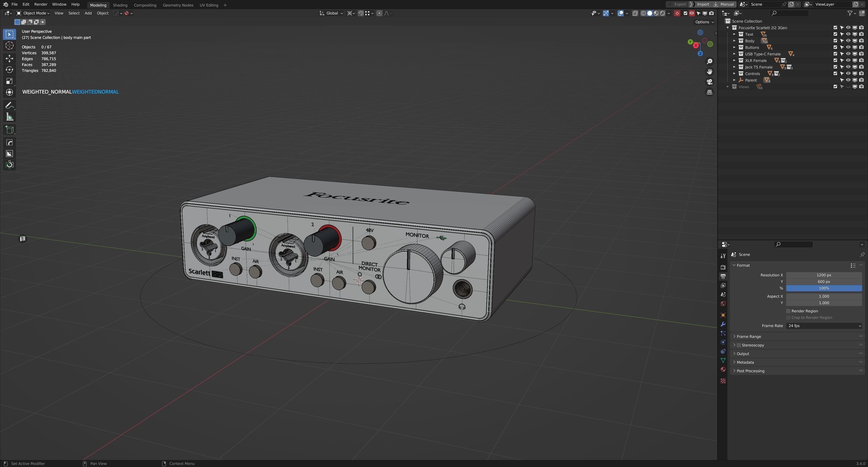Open the Particles properties tab
Viewport: 868px width, 467px height.
pyautogui.click(x=723, y=333)
